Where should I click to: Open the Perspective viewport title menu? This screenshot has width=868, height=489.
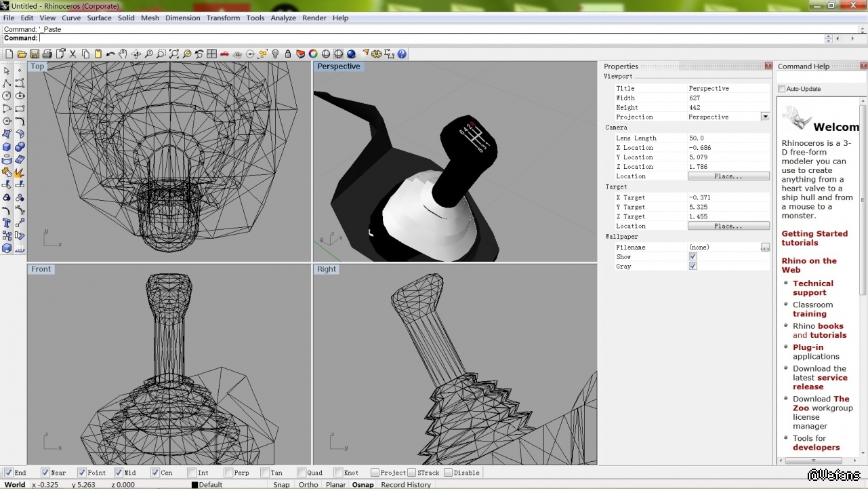338,66
